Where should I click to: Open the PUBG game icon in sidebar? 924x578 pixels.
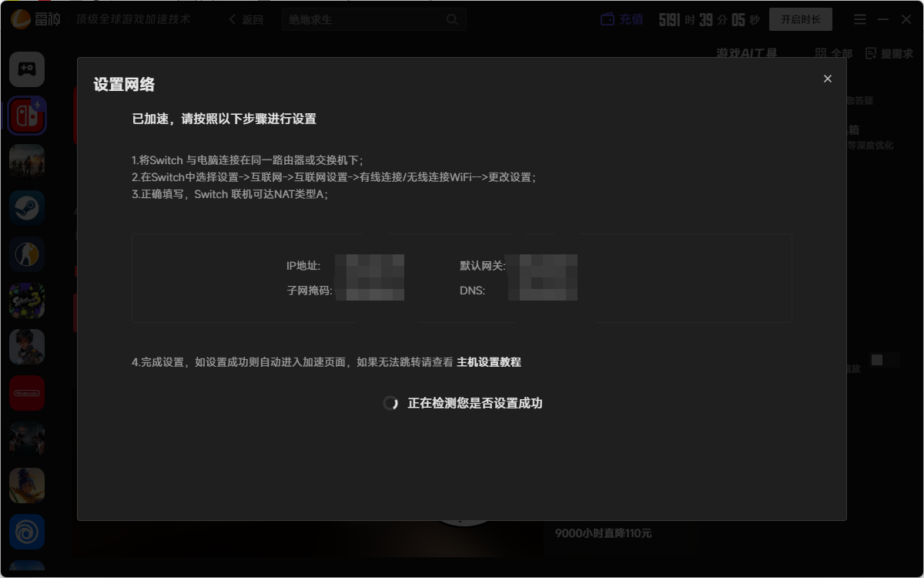click(27, 162)
